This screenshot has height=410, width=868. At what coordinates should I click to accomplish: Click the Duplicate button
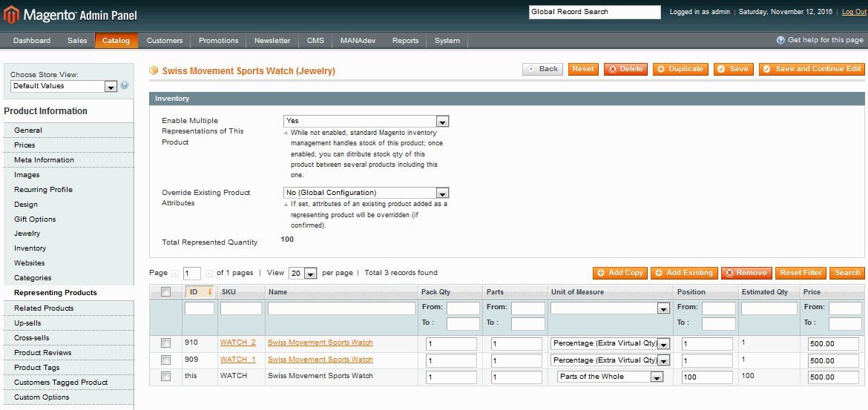[680, 69]
